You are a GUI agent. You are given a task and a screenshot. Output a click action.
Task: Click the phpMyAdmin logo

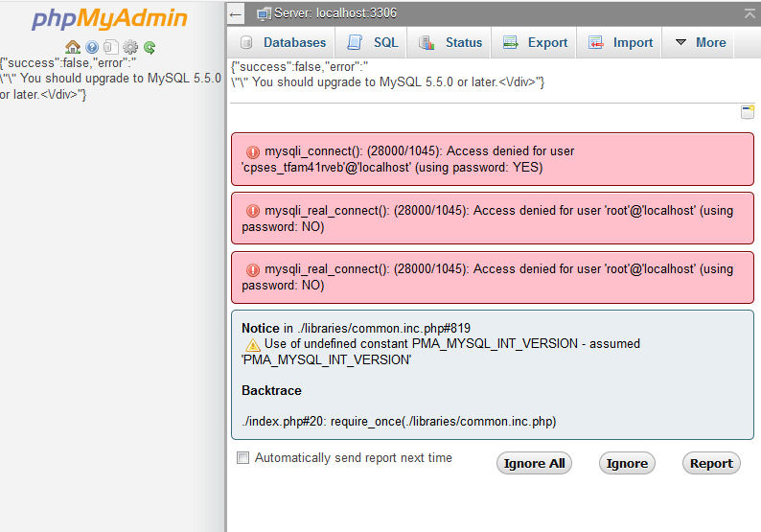(x=109, y=19)
